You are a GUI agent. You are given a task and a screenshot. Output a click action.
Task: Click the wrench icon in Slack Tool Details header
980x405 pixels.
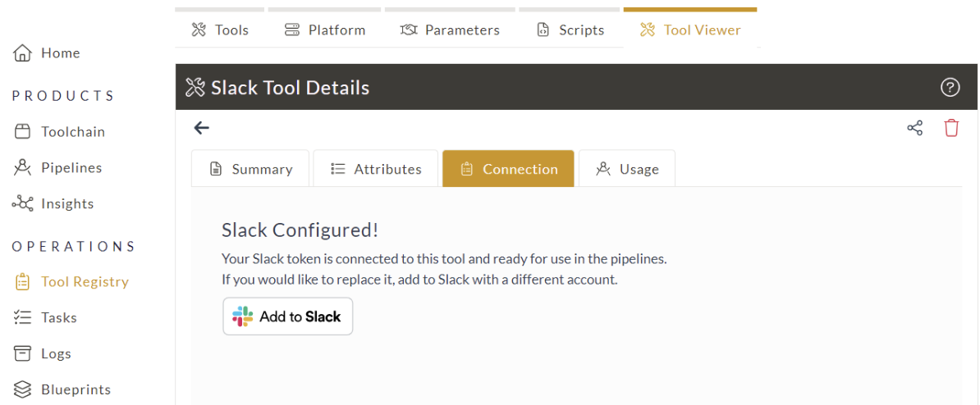tap(195, 88)
